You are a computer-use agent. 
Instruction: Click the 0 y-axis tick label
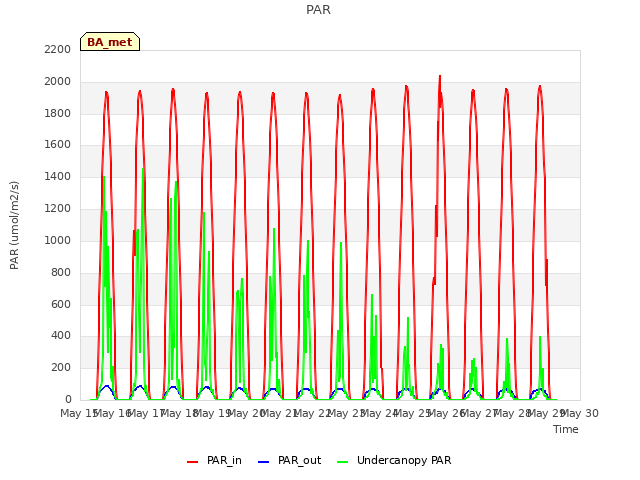[68, 399]
